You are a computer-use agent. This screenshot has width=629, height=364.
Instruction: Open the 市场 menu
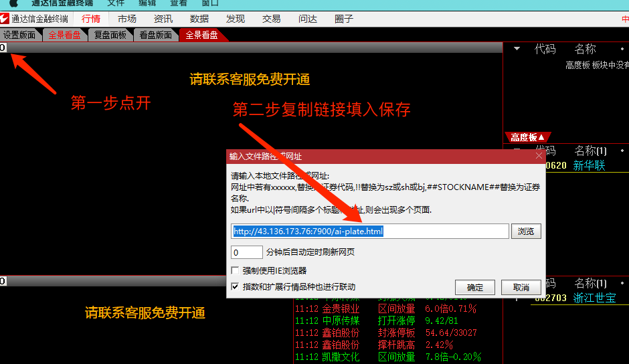tap(127, 19)
